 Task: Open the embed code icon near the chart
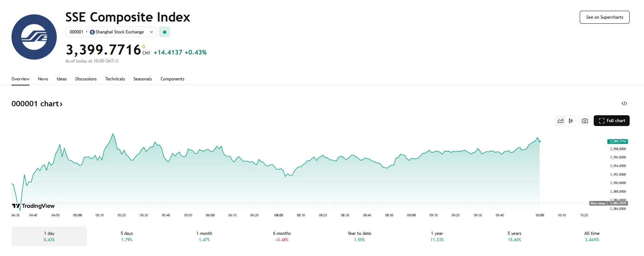tap(625, 103)
